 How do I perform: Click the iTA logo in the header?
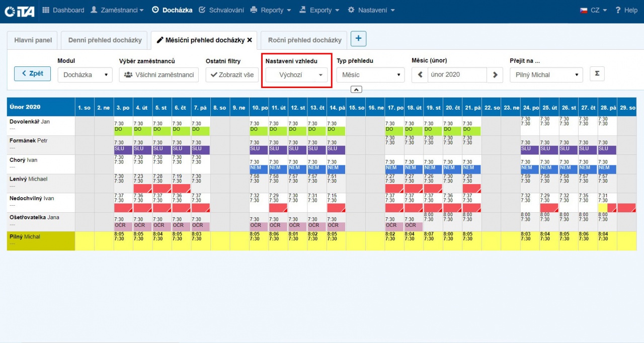click(x=20, y=11)
